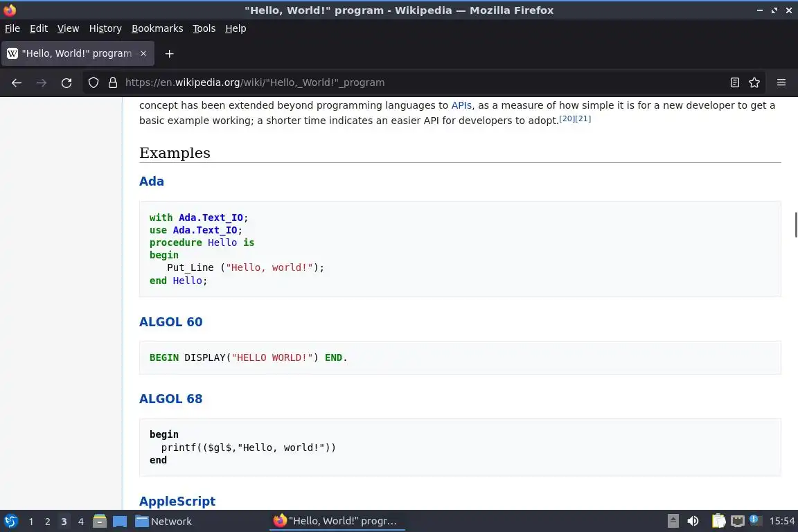Open the update notification tray icon
This screenshot has height=532, width=798.
click(755, 520)
